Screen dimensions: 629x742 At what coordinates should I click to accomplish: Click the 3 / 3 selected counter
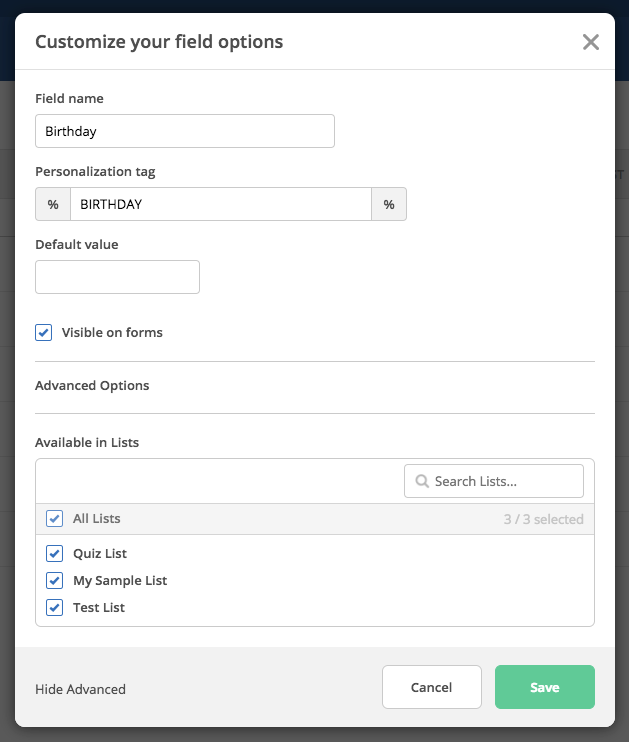[x=543, y=520]
